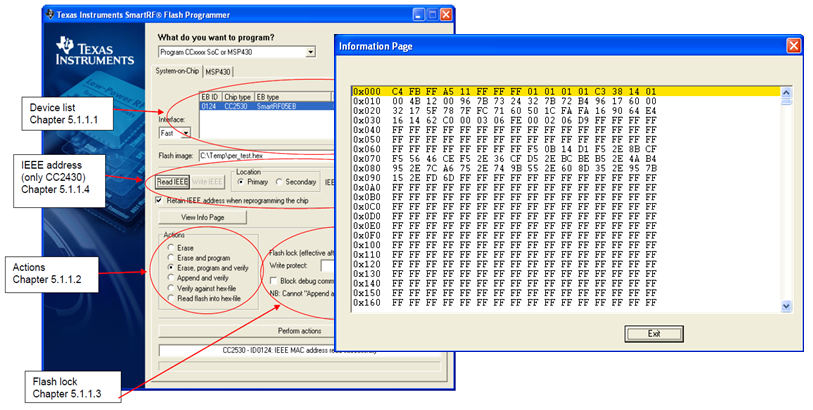Click the Write protect input field

point(328,266)
